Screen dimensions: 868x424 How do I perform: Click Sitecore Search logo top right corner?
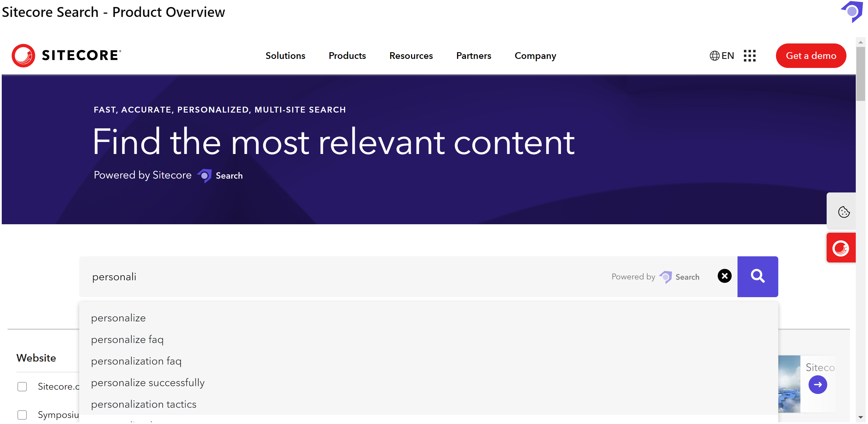[852, 11]
